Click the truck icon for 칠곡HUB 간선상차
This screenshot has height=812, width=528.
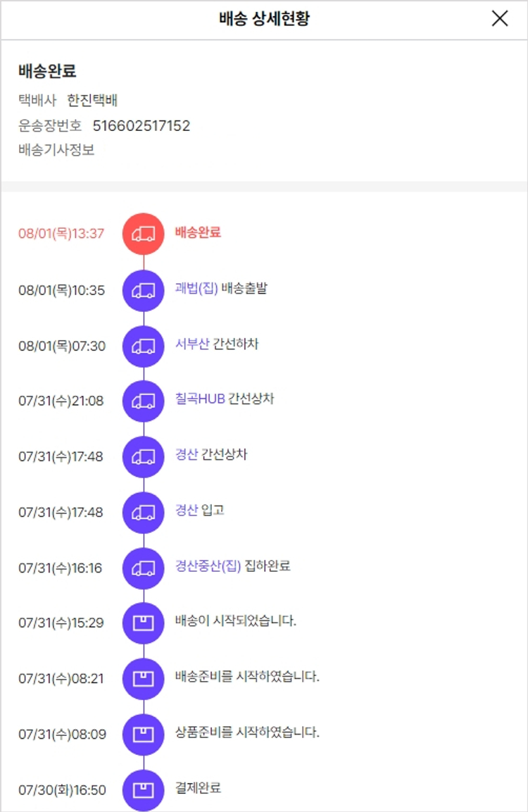144,401
